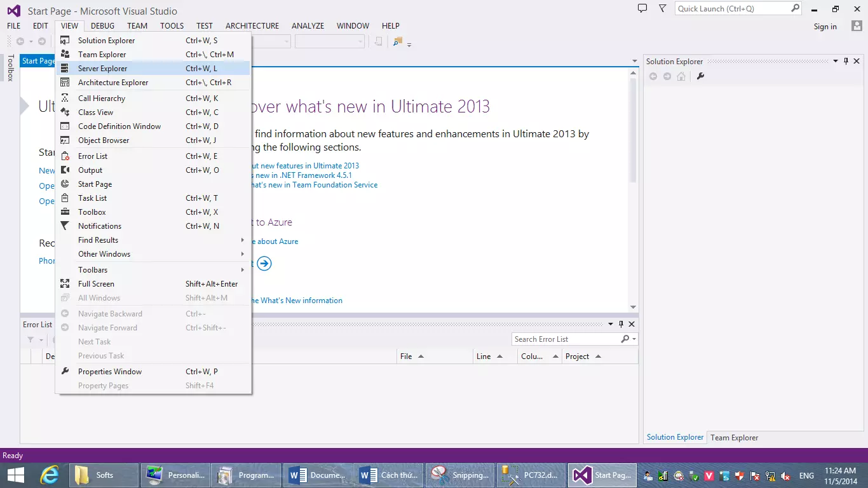Expand the Find Results submenu
This screenshot has width=868, height=488.
click(x=242, y=240)
